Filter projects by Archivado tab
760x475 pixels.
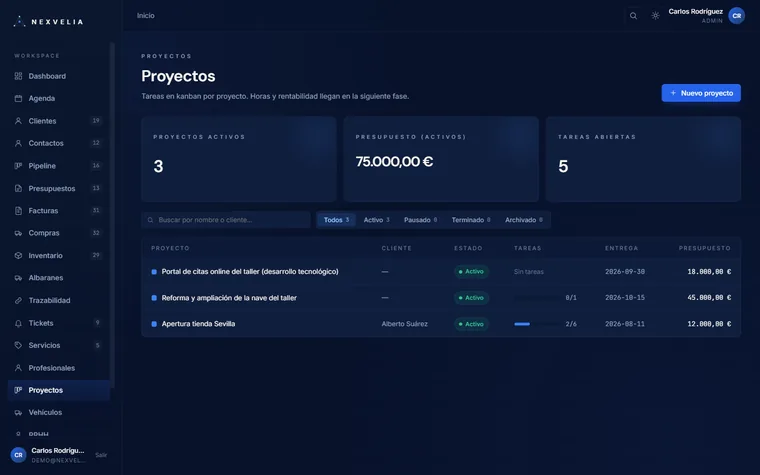coord(524,220)
